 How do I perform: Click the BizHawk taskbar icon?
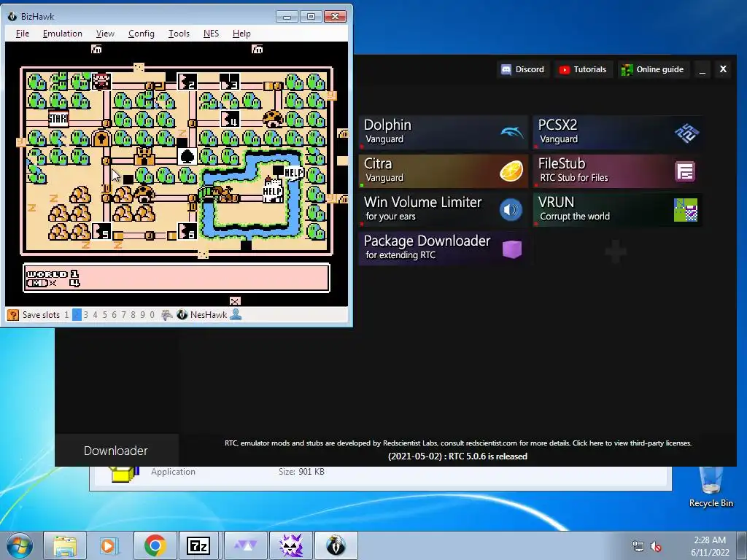point(336,545)
